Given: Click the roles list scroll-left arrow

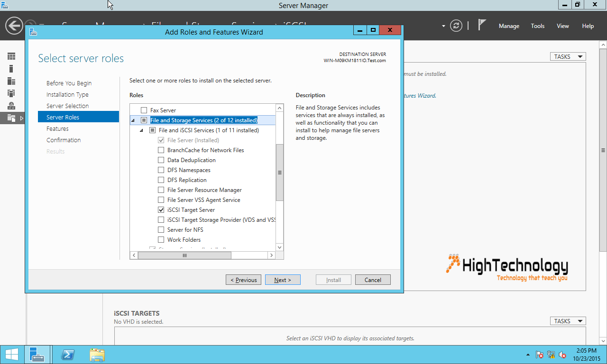Looking at the screenshot, I should tap(134, 255).
